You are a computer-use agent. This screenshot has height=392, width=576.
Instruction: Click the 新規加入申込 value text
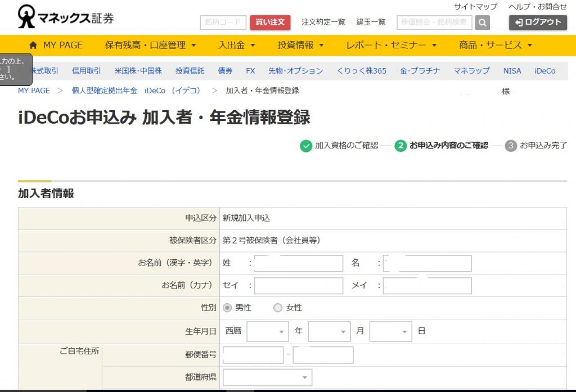pos(246,218)
